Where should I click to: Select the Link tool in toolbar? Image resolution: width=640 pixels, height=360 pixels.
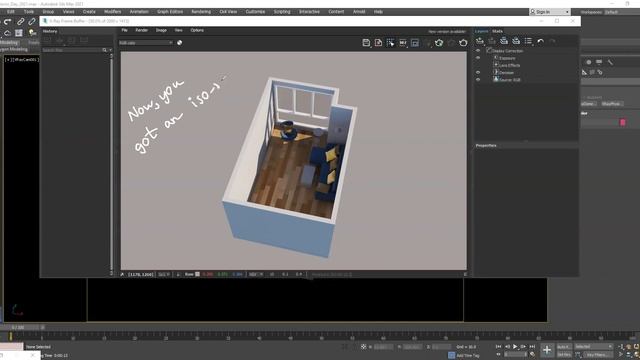click(x=20, y=22)
